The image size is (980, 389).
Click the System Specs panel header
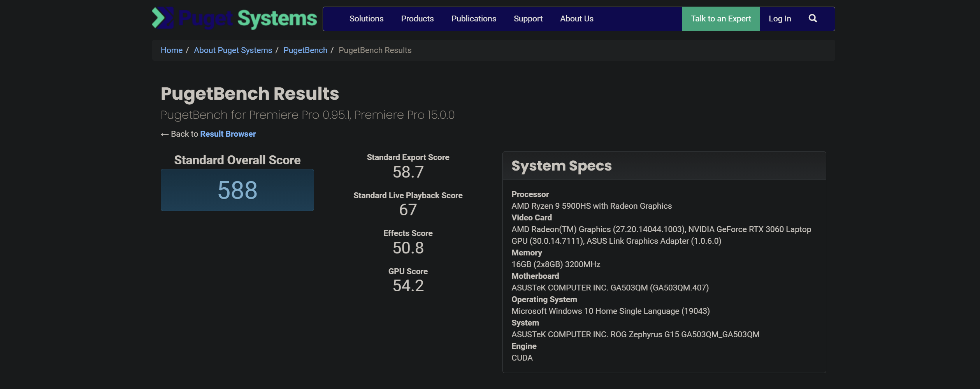click(x=664, y=165)
